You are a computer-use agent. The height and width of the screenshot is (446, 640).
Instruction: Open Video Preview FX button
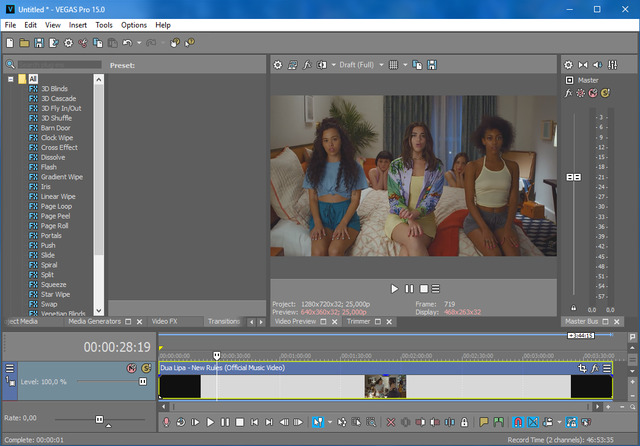point(308,65)
